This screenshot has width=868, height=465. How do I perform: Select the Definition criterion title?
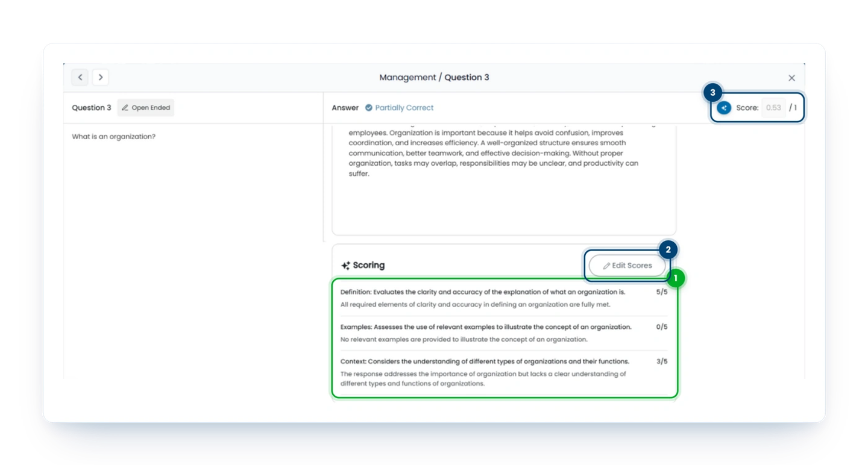click(x=483, y=292)
